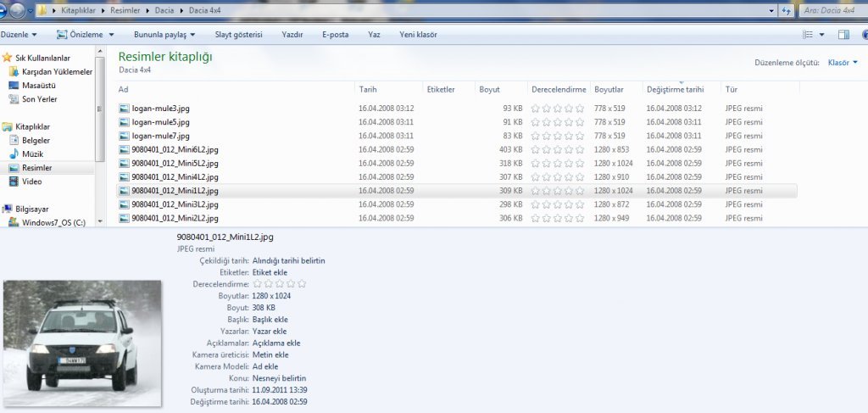Click the Dacia car preview thumbnail
This screenshot has width=868, height=413.
pyautogui.click(x=82, y=336)
